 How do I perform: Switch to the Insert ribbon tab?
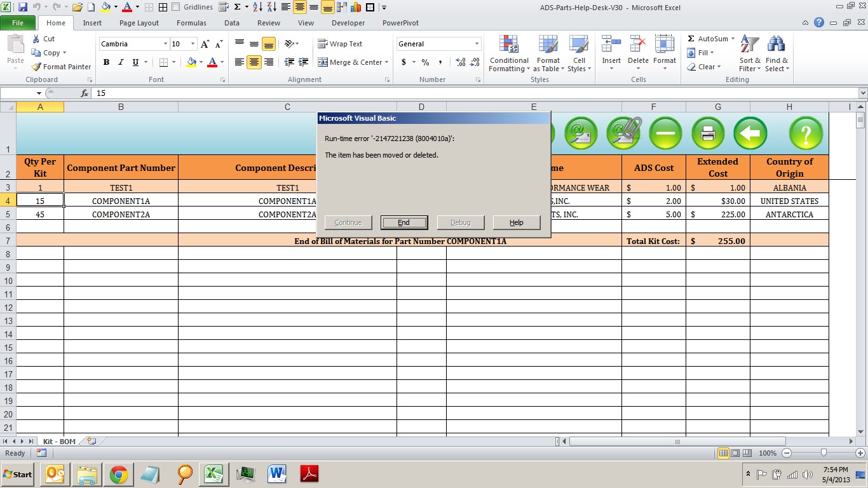[x=92, y=23]
